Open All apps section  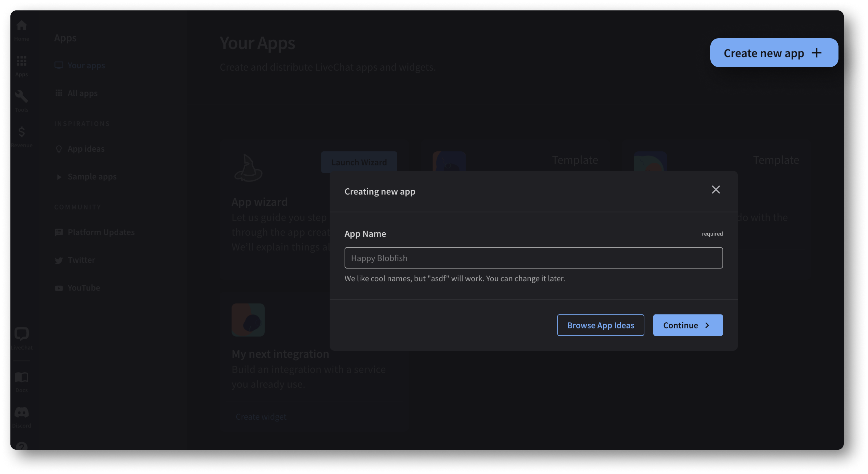coord(82,92)
